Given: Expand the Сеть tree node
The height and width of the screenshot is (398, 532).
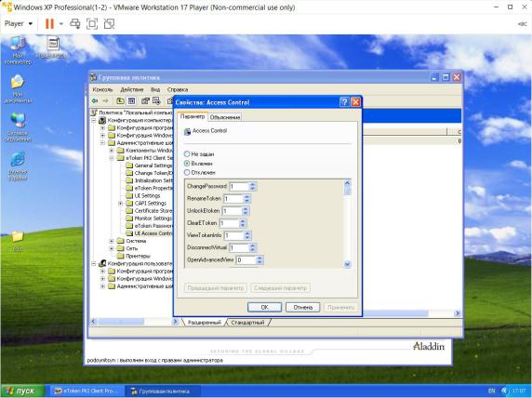Looking at the screenshot, I should [112, 248].
